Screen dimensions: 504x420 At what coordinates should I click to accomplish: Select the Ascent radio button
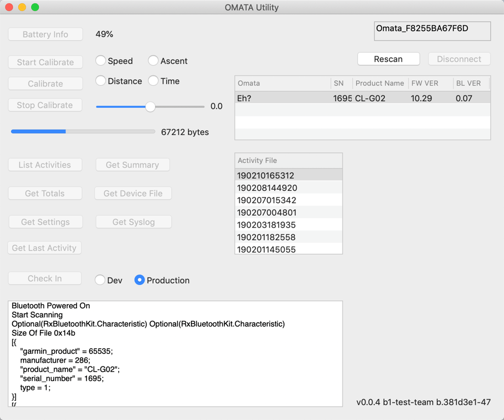(153, 61)
